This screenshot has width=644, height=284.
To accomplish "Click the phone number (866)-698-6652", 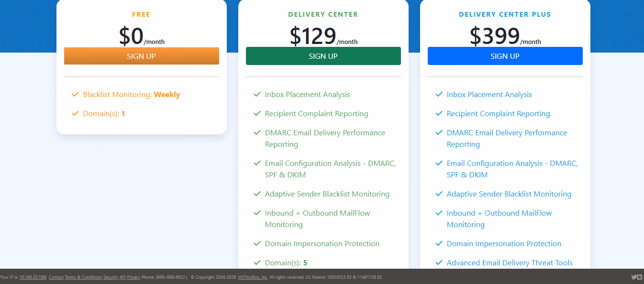I will click(x=170, y=277).
